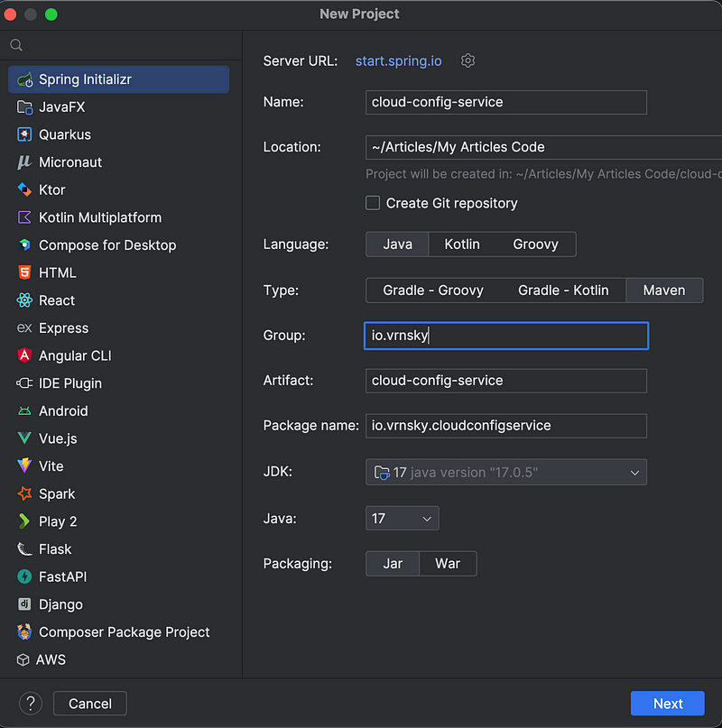Expand the Java version dropdown
Image resolution: width=722 pixels, height=728 pixels.
point(402,518)
